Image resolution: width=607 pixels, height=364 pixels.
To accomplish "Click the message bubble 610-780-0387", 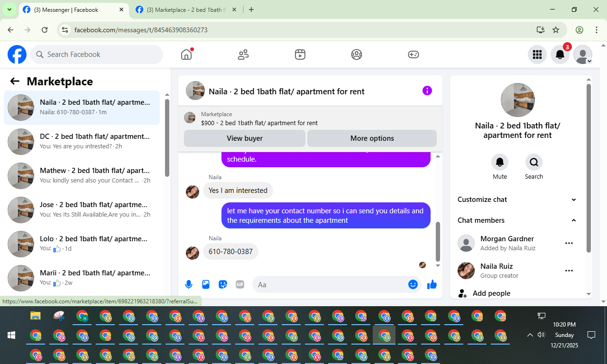I will [231, 252].
